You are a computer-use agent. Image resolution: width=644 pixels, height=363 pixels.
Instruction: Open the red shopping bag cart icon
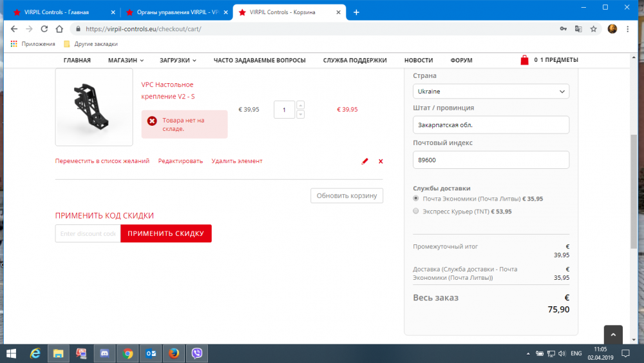coord(524,60)
